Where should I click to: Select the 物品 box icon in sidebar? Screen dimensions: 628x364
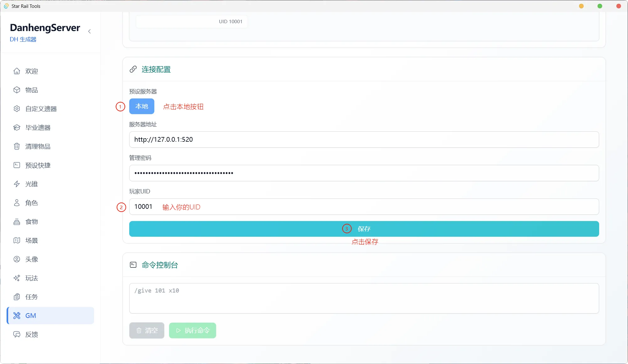click(x=17, y=90)
